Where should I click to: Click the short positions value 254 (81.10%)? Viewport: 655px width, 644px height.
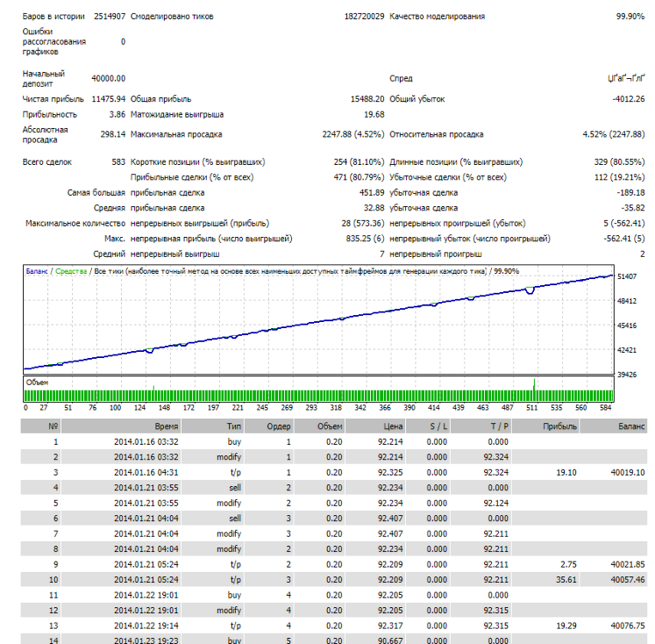[x=359, y=162]
